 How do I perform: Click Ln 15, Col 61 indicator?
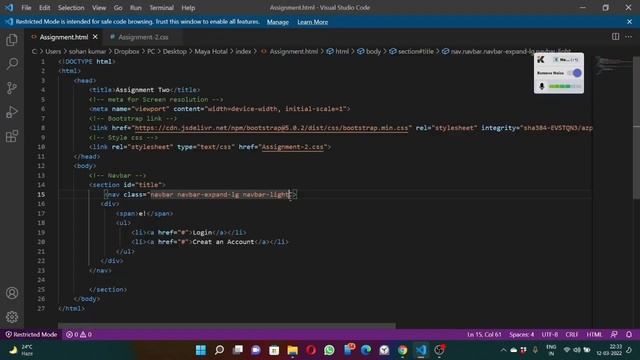pyautogui.click(x=484, y=334)
